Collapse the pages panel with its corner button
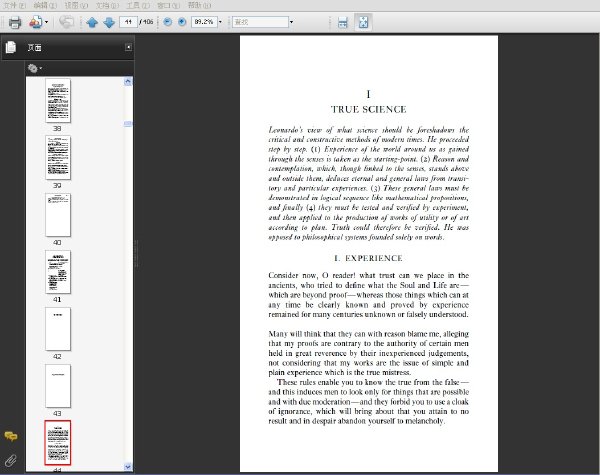Viewport: 600px width, 475px height. coord(129,47)
